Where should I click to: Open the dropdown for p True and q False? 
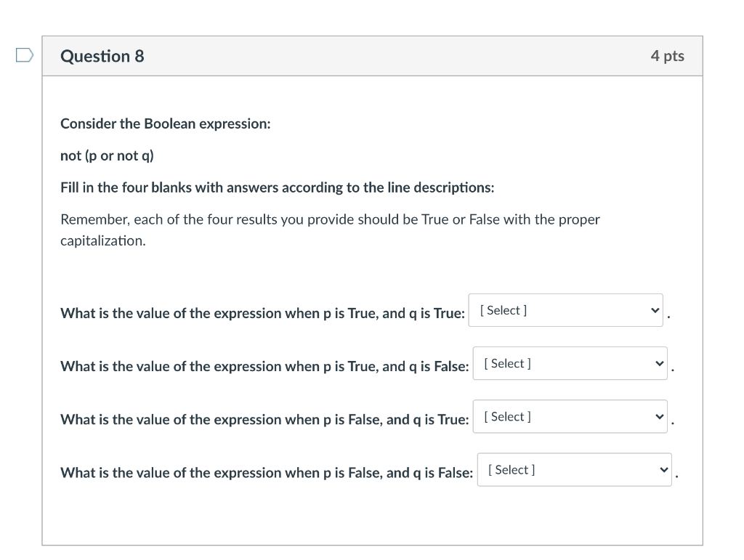tap(570, 363)
